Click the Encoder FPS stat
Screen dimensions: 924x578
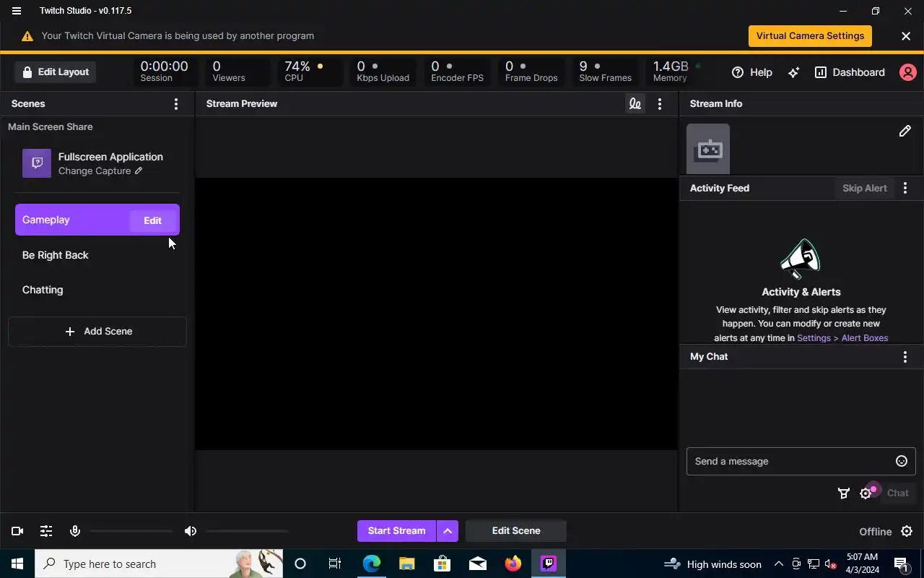click(x=458, y=72)
